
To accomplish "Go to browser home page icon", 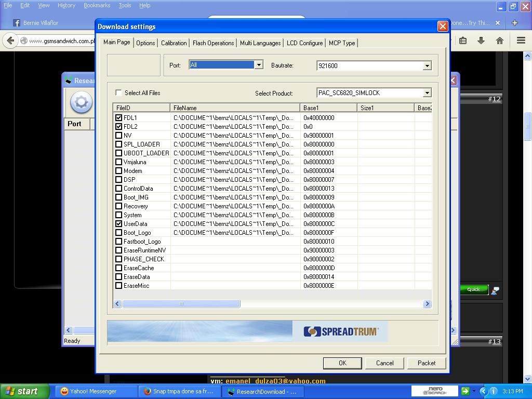I will tap(499, 41).
